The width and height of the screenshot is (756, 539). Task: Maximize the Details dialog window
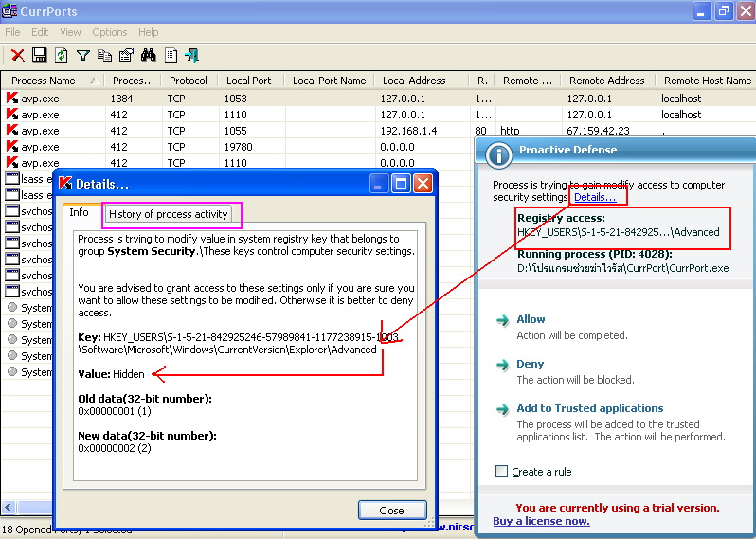point(401,184)
